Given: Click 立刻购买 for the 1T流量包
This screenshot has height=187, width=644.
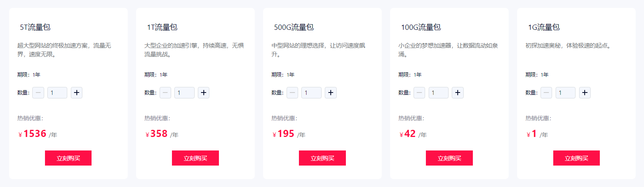Looking at the screenshot, I should 195,158.
